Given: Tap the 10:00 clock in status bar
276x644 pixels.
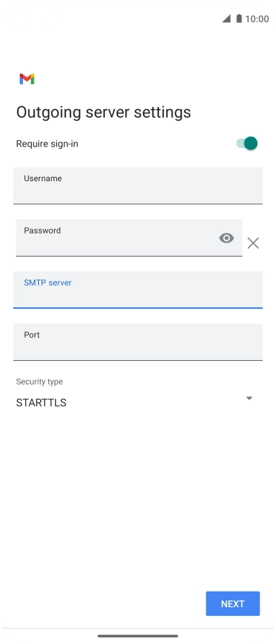Looking at the screenshot, I should pos(257,19).
